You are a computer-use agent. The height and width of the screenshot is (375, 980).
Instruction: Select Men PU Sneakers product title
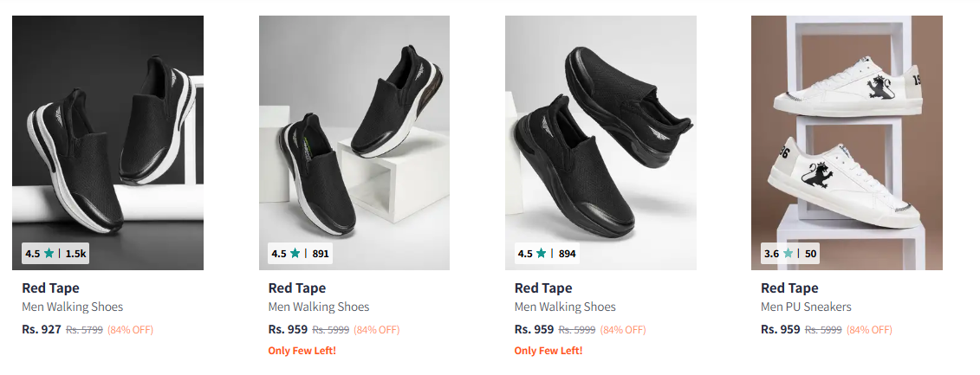pyautogui.click(x=806, y=307)
